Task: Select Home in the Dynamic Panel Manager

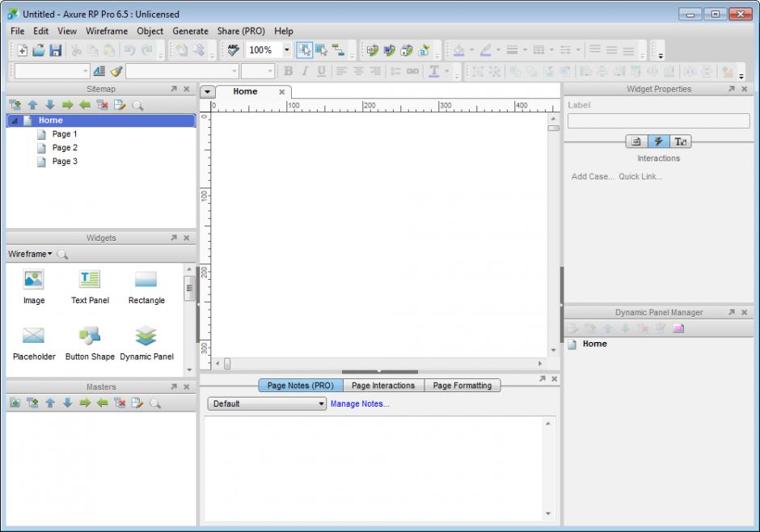Action: click(x=594, y=344)
